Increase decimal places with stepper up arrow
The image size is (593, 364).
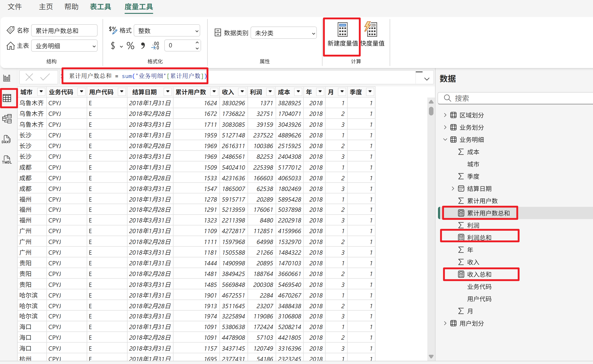tap(197, 43)
